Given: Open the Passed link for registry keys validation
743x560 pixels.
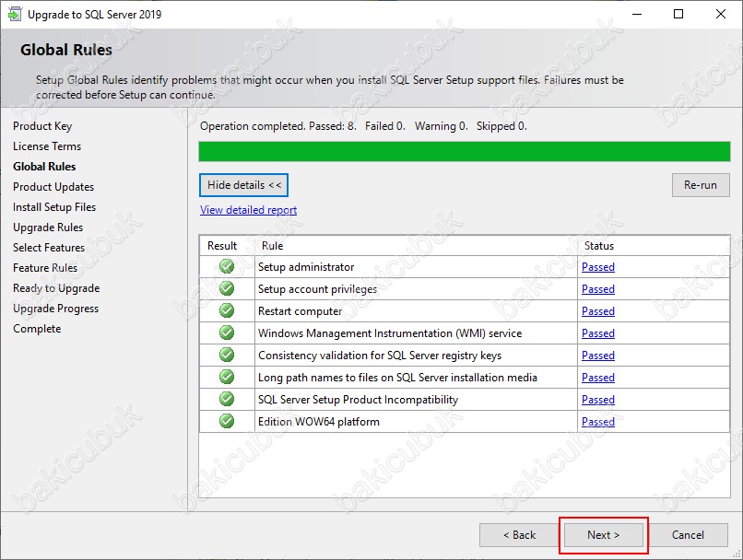Looking at the screenshot, I should point(598,355).
